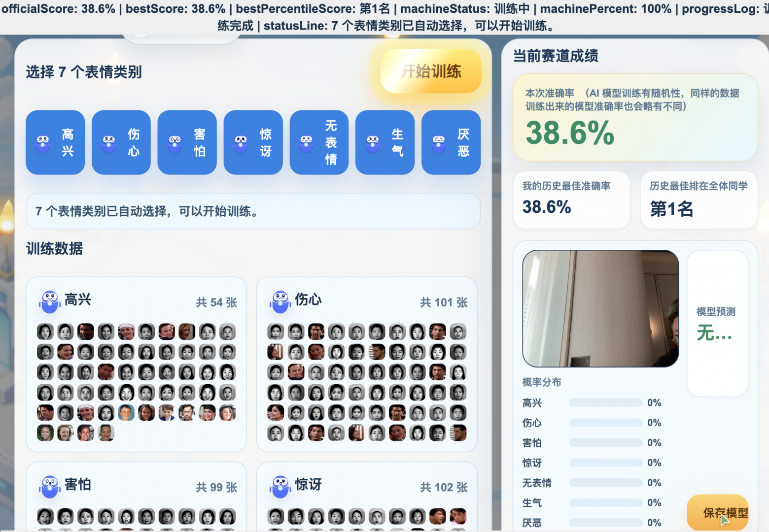Click the 高兴 probability bar
769x532 pixels.
606,403
